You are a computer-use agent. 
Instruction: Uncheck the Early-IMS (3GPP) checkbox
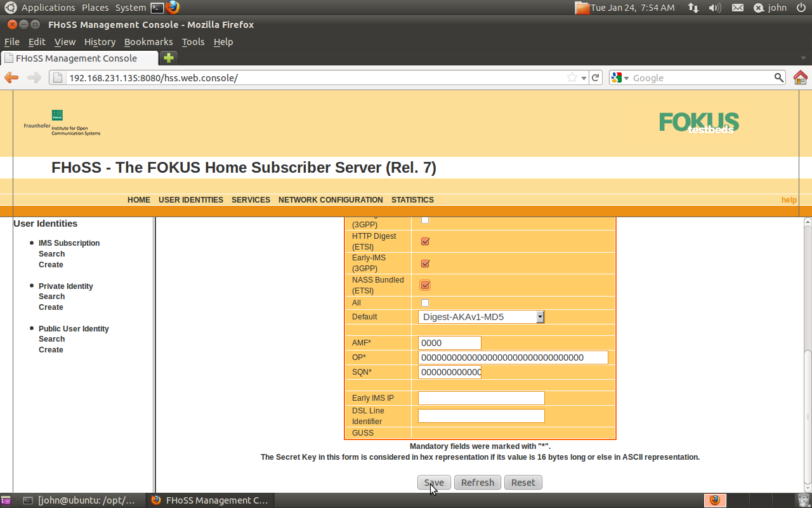click(x=425, y=264)
